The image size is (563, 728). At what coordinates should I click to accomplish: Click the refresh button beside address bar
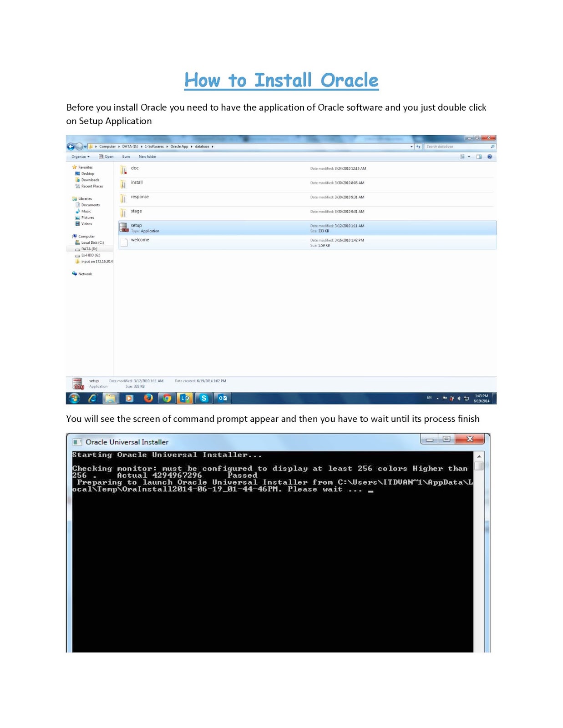[418, 147]
